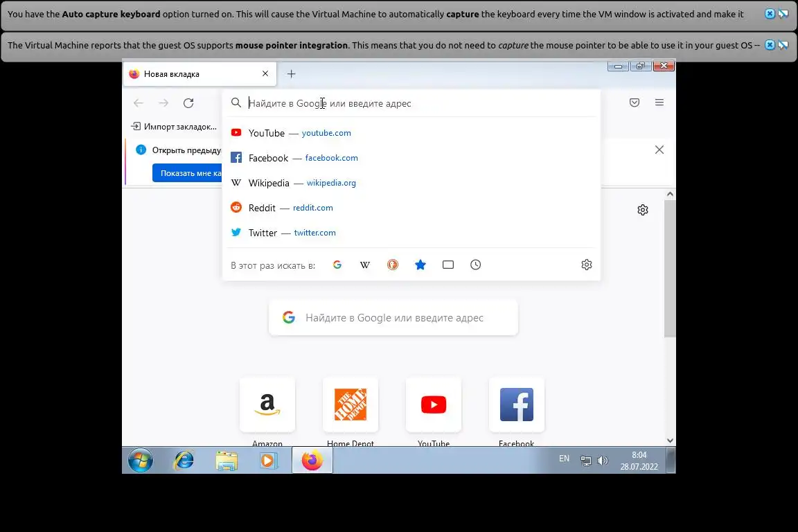
Task: Select the Новая вкладка tab
Action: point(199,74)
